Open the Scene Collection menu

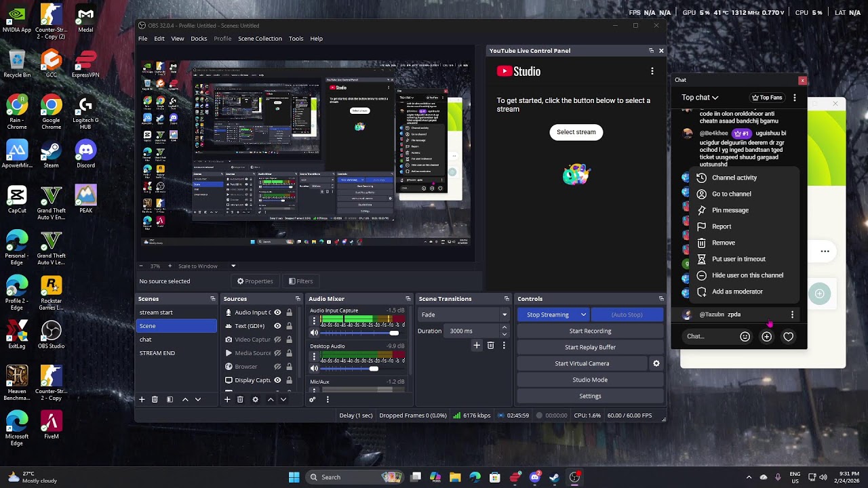point(260,39)
